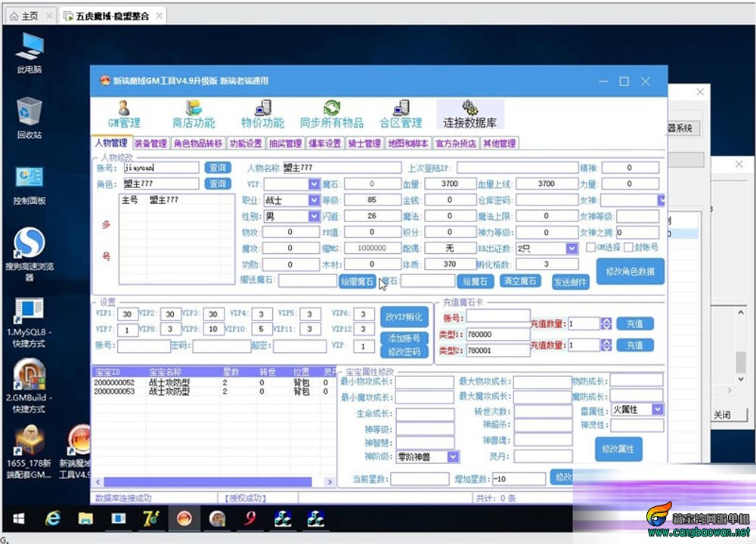Viewport: 756px width, 544px height.
Task: Click 同步所有物品 sync icon
Action: coord(331,114)
